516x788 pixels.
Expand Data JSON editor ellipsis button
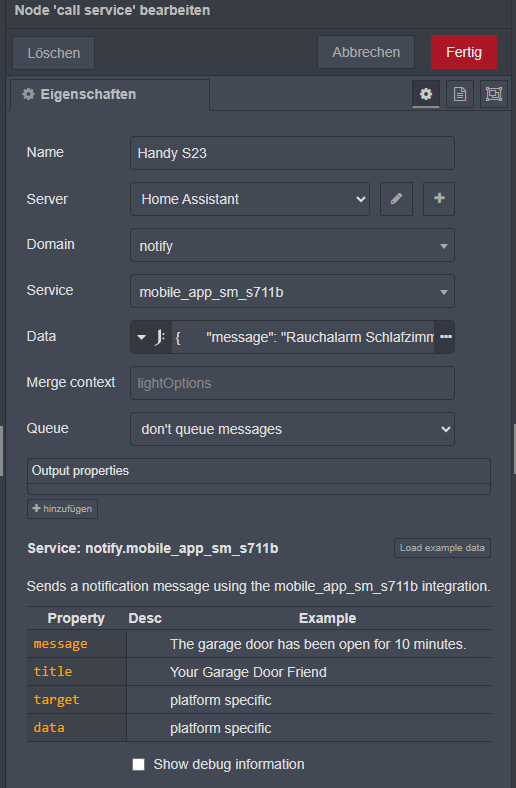click(x=446, y=337)
